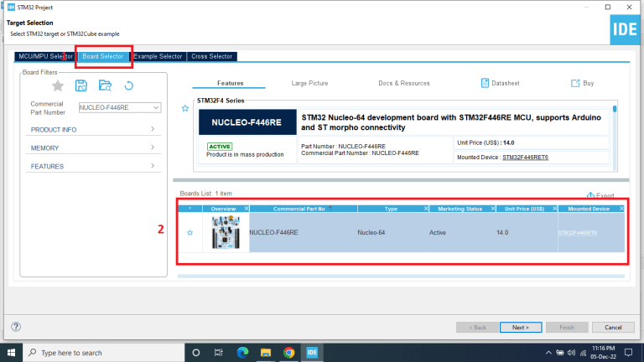Switch to the MCU/MPU Selector tab
This screenshot has width=644, height=362.
45,56
